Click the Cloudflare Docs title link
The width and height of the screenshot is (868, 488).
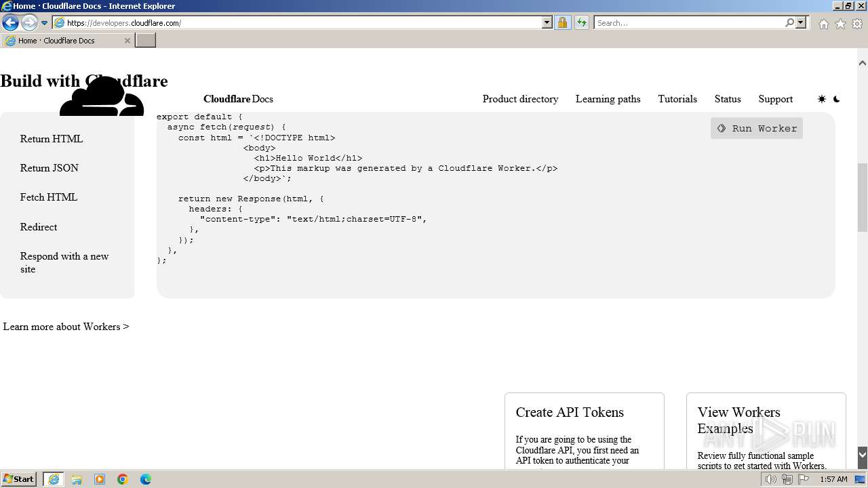coord(238,99)
